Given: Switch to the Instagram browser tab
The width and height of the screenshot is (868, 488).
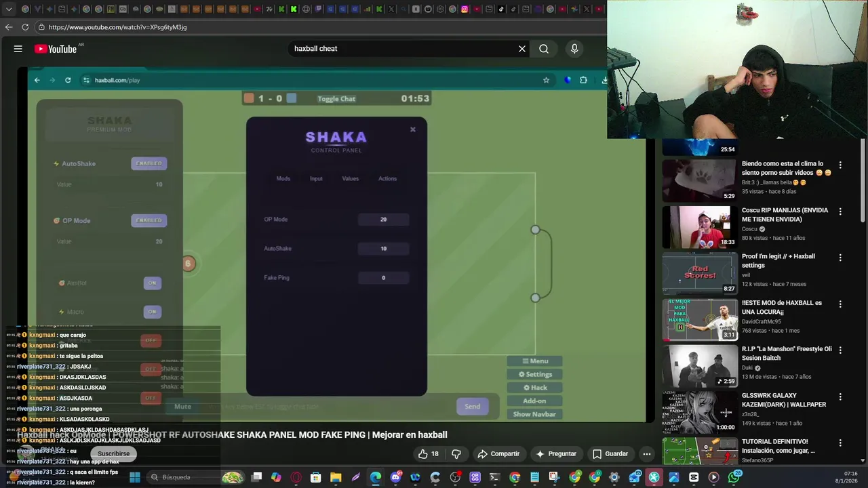Looking at the screenshot, I should [465, 9].
